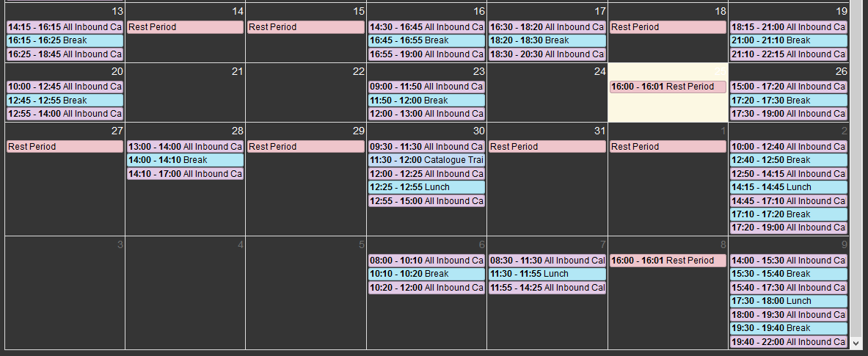Click the 12:45 - 12:55 Break on 20th
This screenshot has height=356, width=868.
[x=65, y=101]
